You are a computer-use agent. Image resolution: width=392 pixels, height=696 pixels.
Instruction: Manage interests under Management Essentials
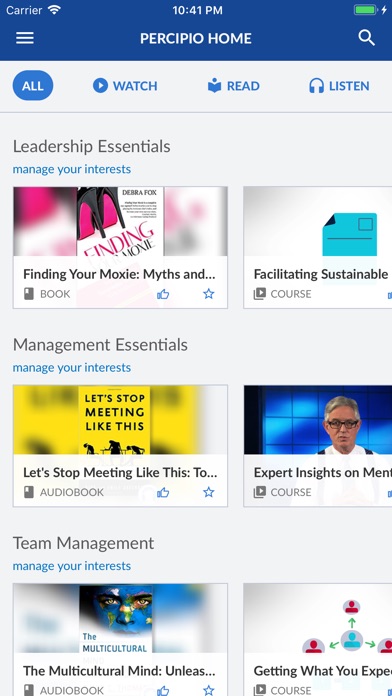tap(72, 368)
